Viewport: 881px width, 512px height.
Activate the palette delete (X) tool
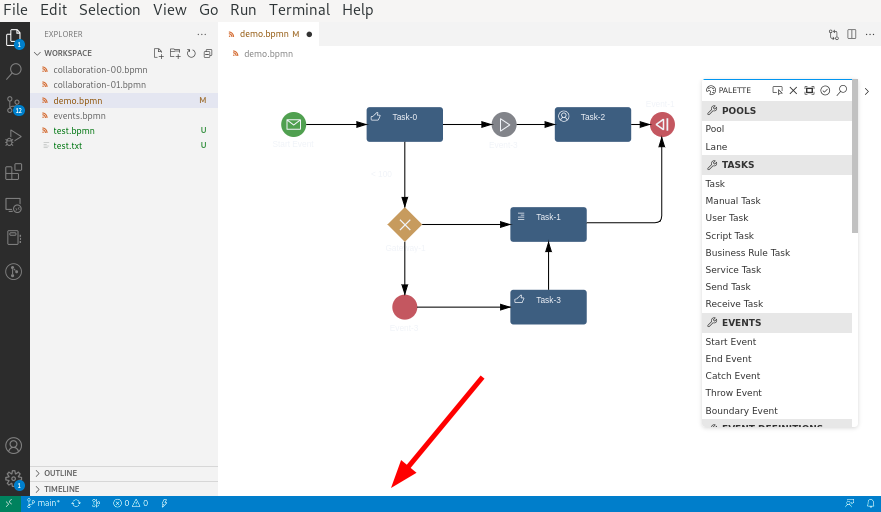pos(793,90)
